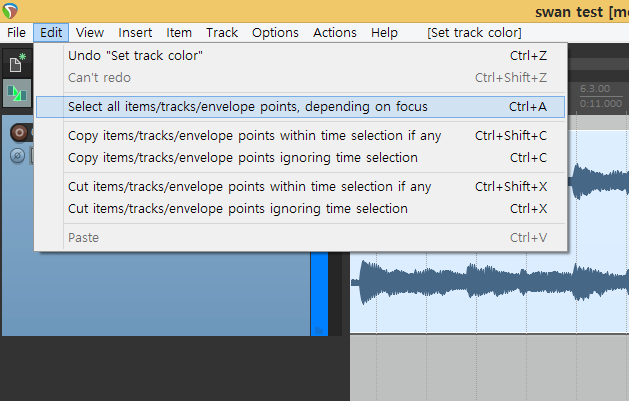Toggle the track phase invert button
Screen dimensions: 629x401
(17, 156)
